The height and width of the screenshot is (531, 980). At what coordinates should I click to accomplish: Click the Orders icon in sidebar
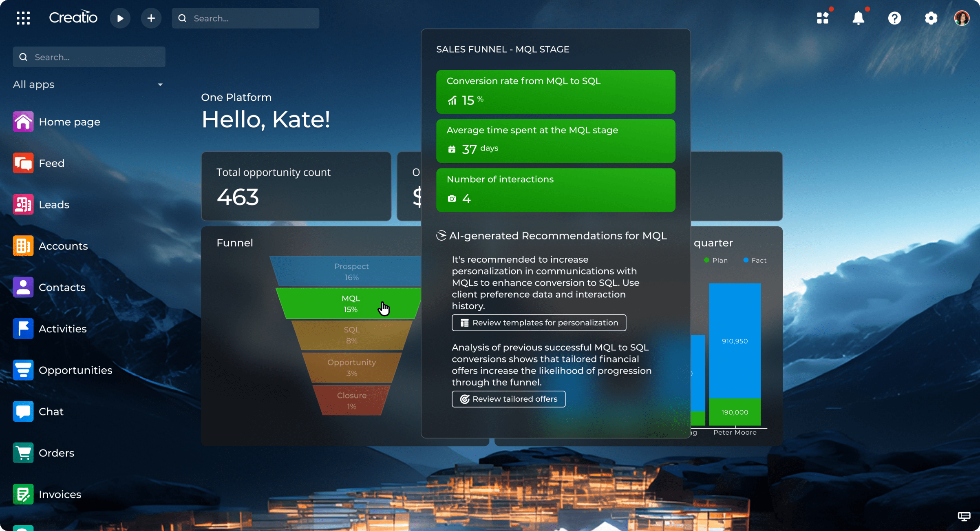click(x=24, y=453)
